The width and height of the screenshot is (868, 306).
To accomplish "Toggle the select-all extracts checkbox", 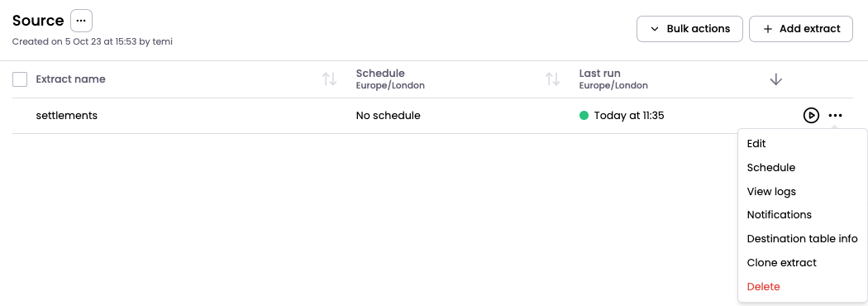I will (x=20, y=79).
